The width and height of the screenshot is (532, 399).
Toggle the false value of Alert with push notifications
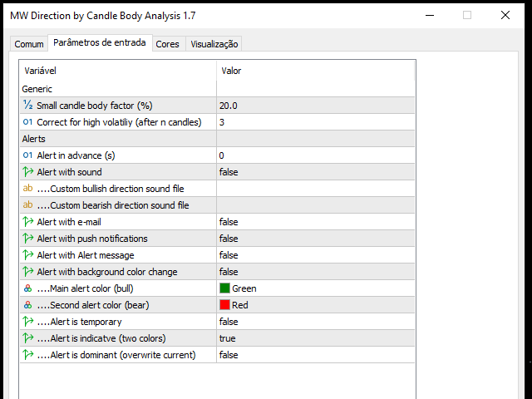316,239
